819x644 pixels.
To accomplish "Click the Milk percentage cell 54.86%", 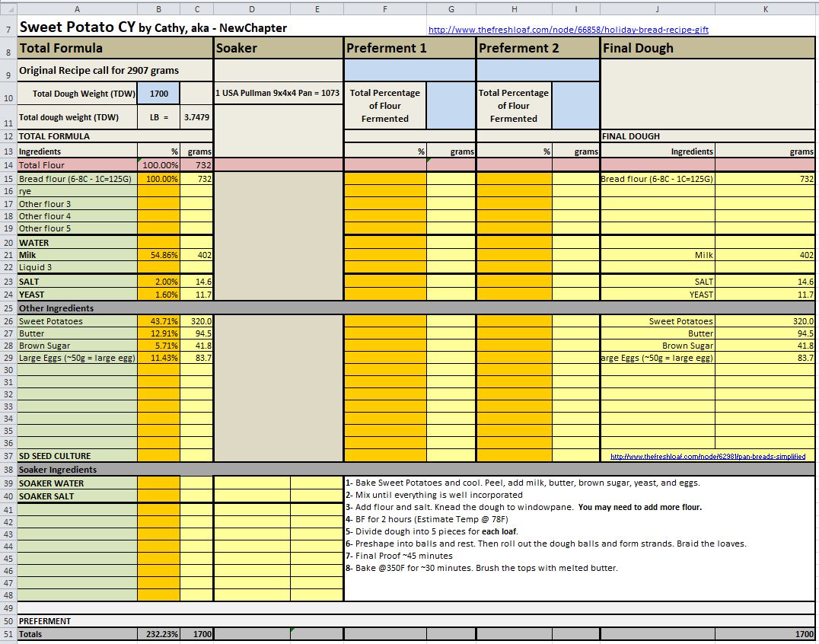I will (159, 256).
